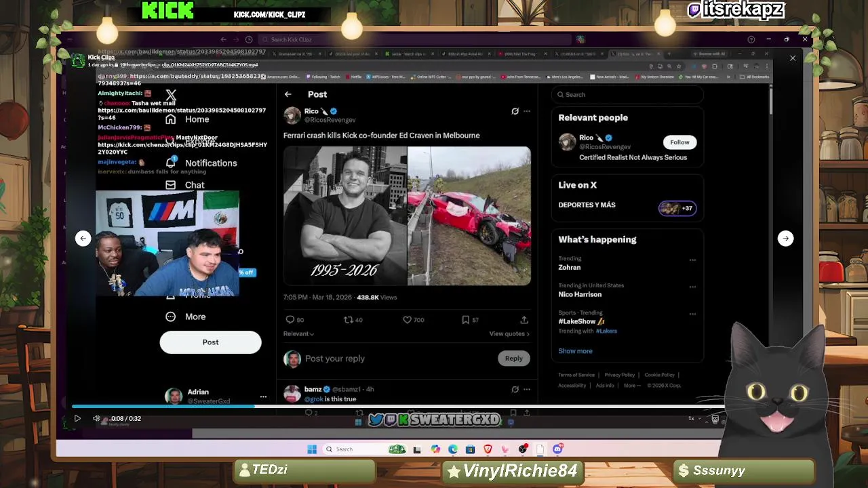Viewport: 868px width, 488px height.
Task: Open more options on bamz reply
Action: tap(527, 389)
